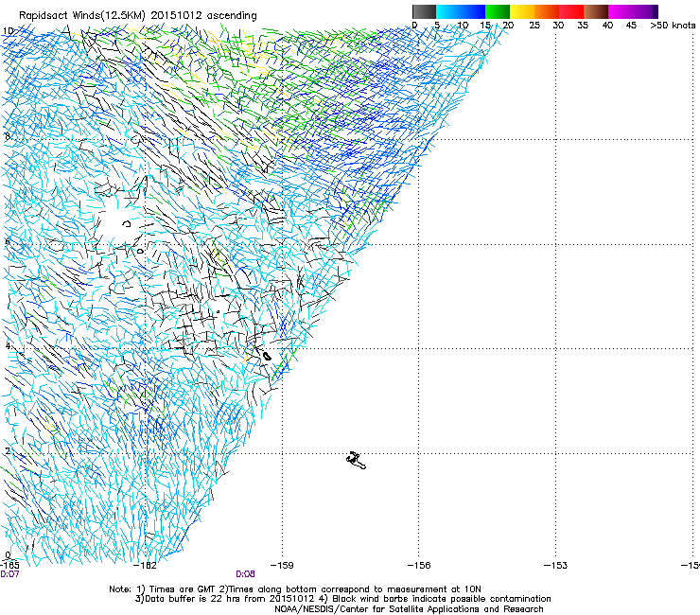Click the '>50 knots' legend label
700x615 pixels.
[673, 26]
